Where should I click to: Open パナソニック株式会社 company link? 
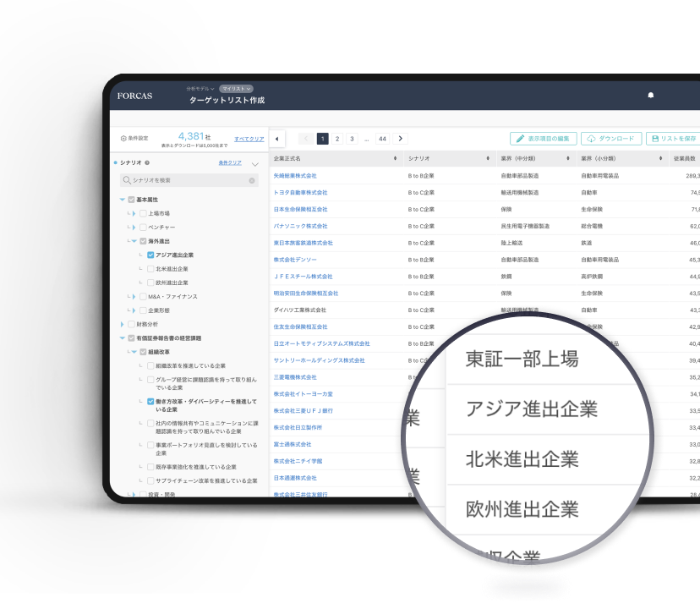pyautogui.click(x=300, y=226)
